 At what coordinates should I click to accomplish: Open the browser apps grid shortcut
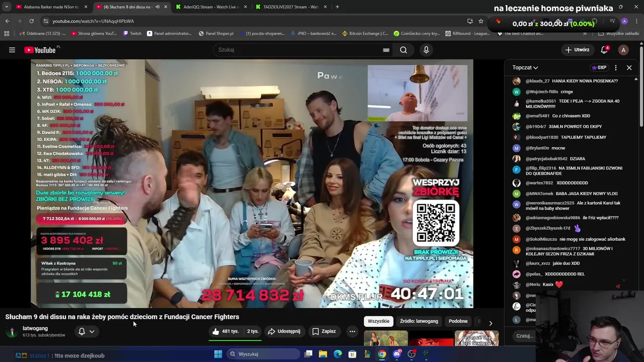[7, 34]
